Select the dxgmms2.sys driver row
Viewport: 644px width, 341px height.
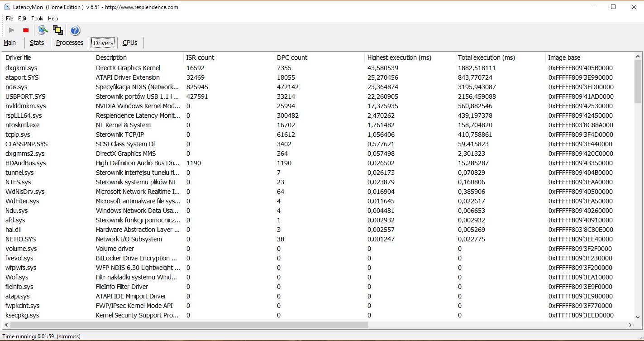click(318, 154)
